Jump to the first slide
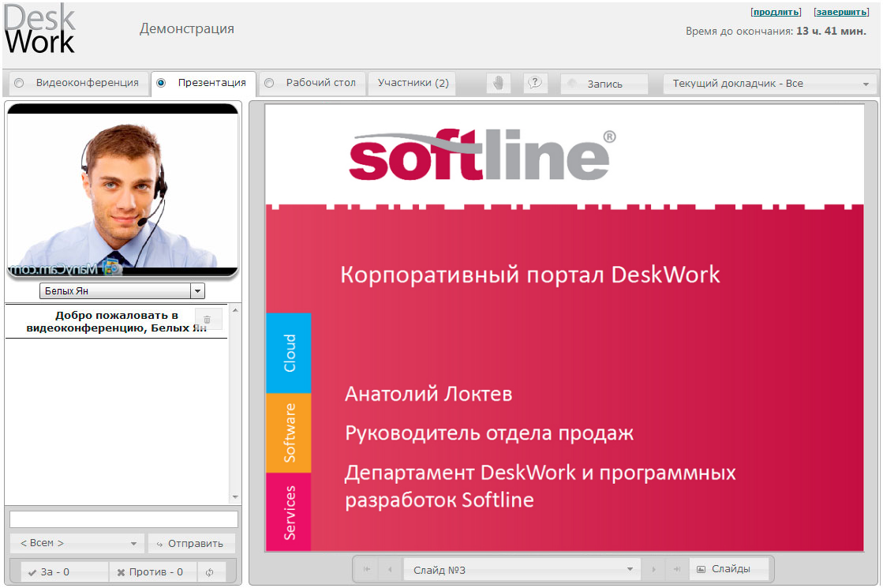The width and height of the screenshot is (883, 588). [x=367, y=569]
